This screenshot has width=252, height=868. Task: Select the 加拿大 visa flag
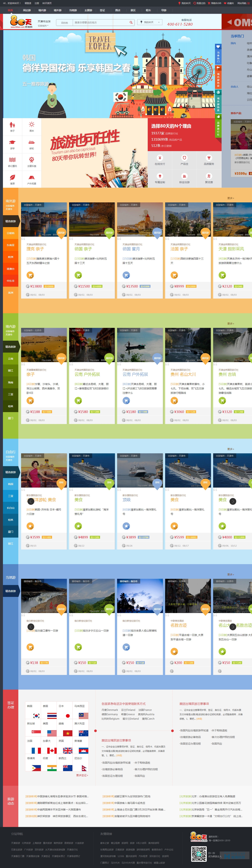pyautogui.click(x=52, y=751)
